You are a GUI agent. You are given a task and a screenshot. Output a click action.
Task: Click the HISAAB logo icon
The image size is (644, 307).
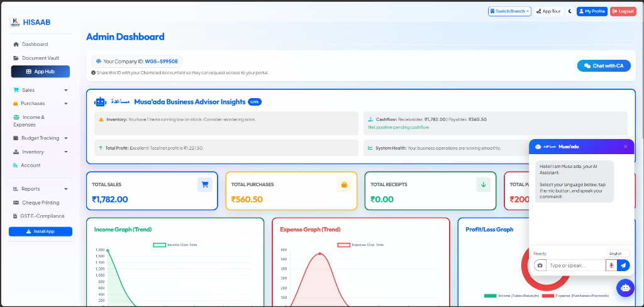pyautogui.click(x=14, y=22)
